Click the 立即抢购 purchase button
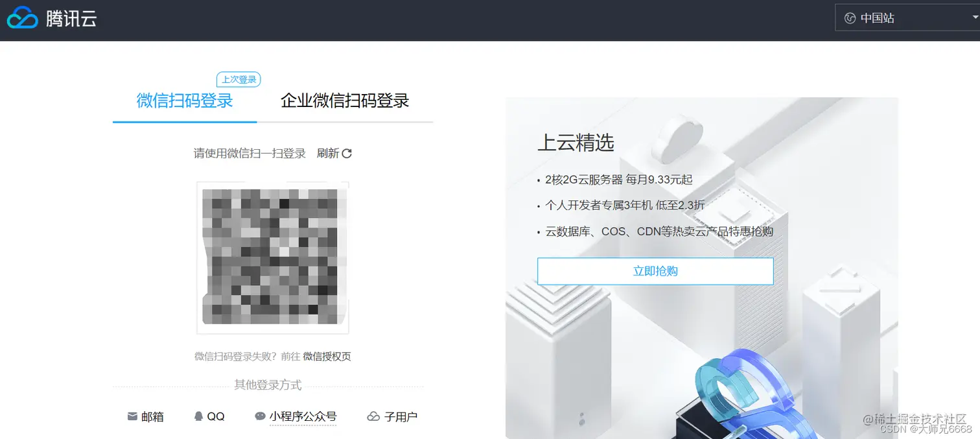 tap(655, 271)
